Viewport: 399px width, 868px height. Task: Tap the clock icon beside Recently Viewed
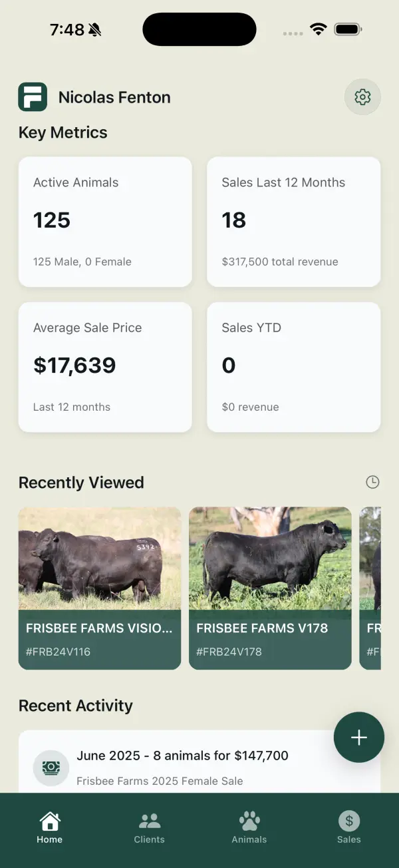tap(372, 482)
